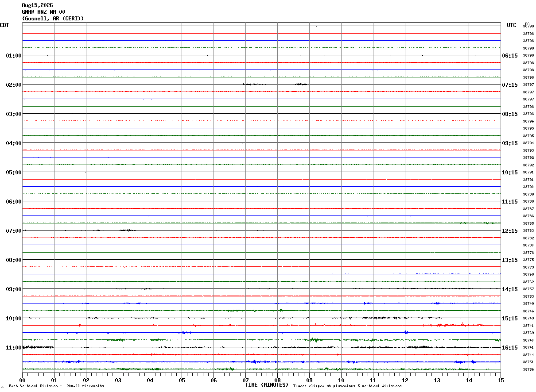Click the UTC column header
Viewport: 536px width, 392px height.
point(512,25)
